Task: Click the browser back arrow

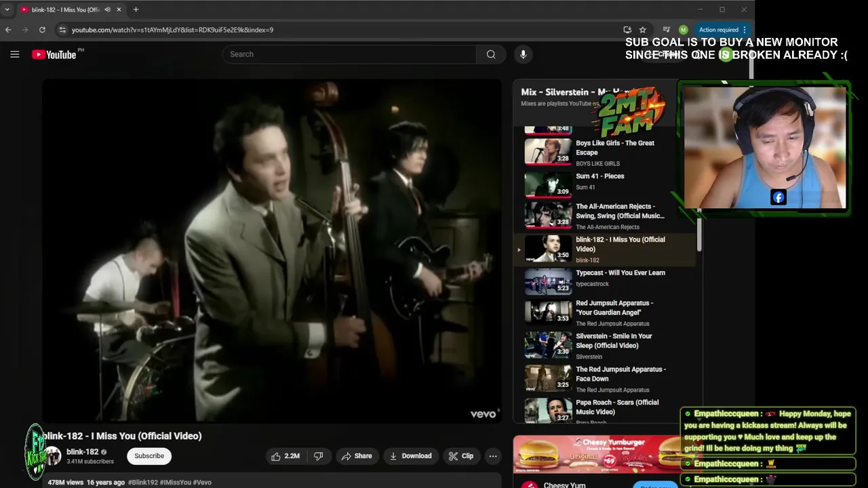Action: (8, 30)
